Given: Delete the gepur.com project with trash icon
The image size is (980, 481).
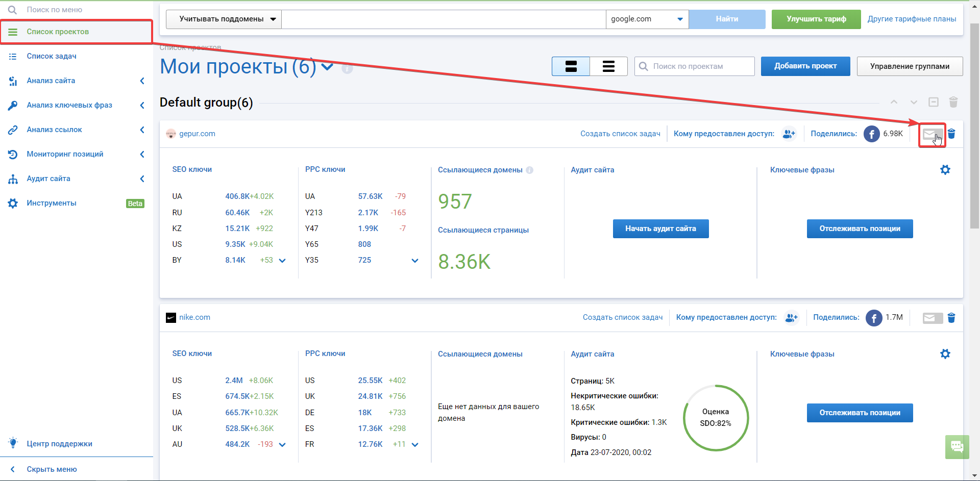Looking at the screenshot, I should click(x=951, y=134).
